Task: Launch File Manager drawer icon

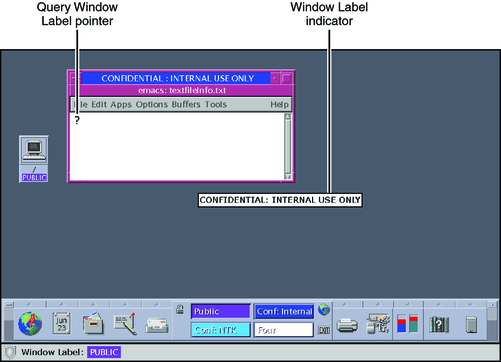Action: 93,323
